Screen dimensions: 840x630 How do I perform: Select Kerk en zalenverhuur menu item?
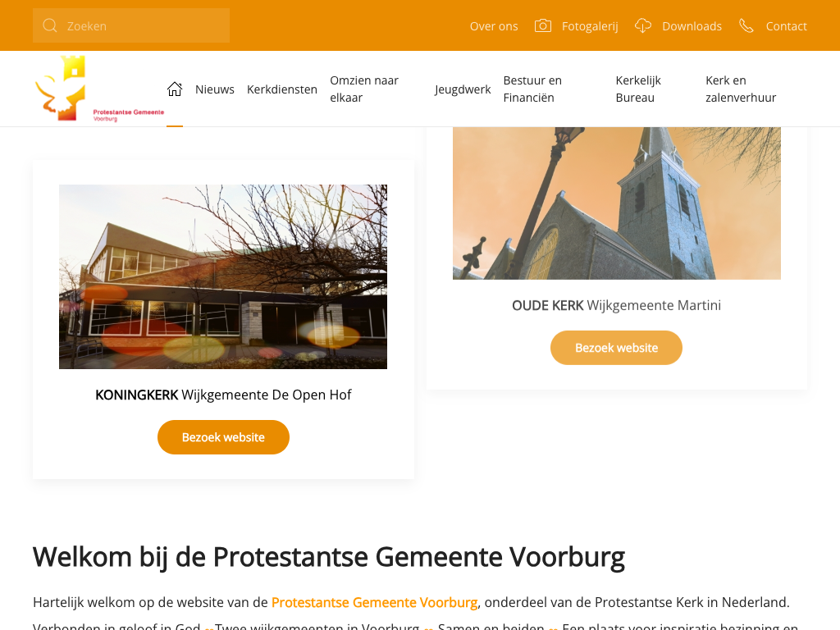pos(741,89)
